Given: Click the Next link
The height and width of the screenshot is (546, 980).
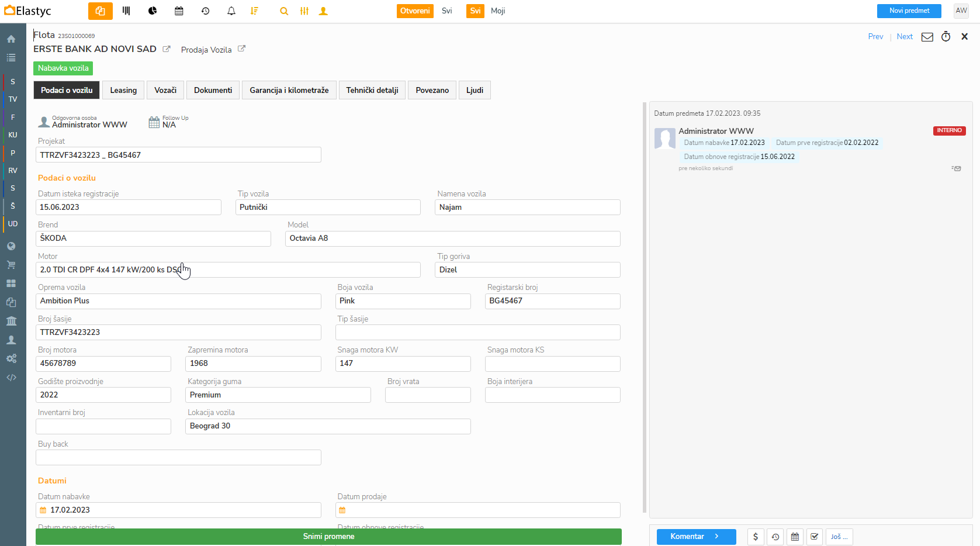Looking at the screenshot, I should 904,37.
